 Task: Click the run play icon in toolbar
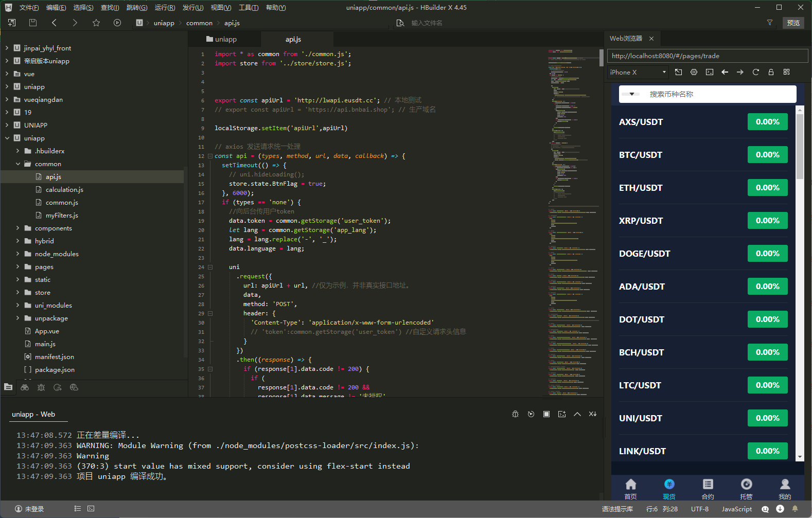click(x=117, y=23)
